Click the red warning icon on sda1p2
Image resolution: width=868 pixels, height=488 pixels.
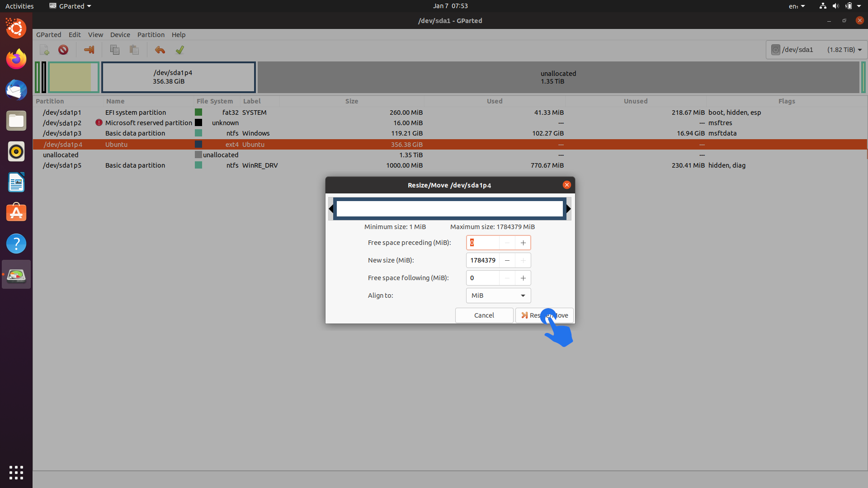click(x=99, y=122)
